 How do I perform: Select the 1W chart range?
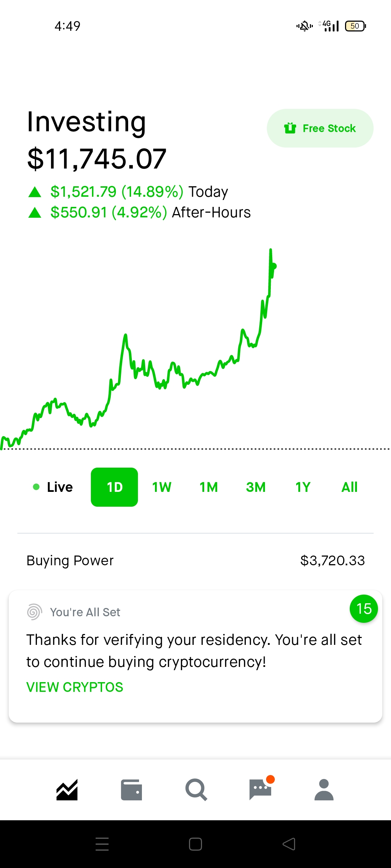[161, 487]
